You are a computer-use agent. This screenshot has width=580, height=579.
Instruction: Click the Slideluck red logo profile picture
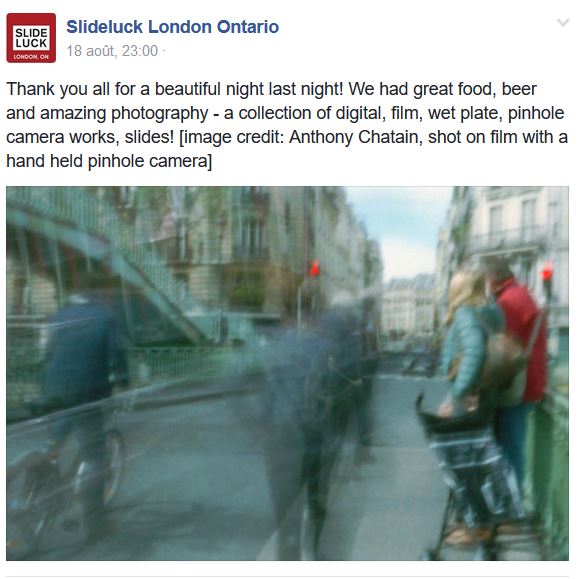tap(31, 38)
